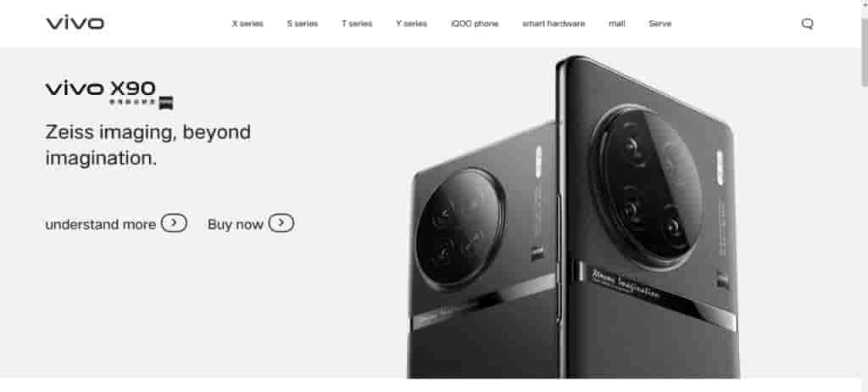Click the vivo X90 product logo
This screenshot has width=868, height=392.
[x=101, y=89]
